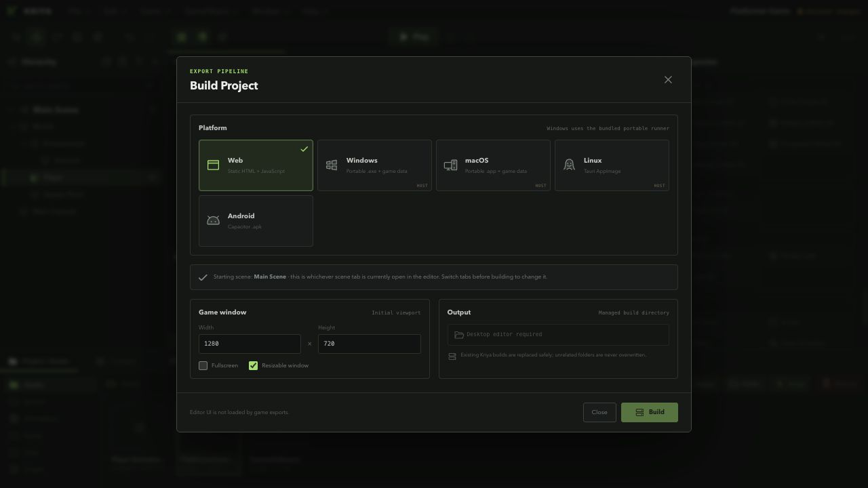Focus the Height field showing 720
The width and height of the screenshot is (868, 488).
pyautogui.click(x=370, y=344)
